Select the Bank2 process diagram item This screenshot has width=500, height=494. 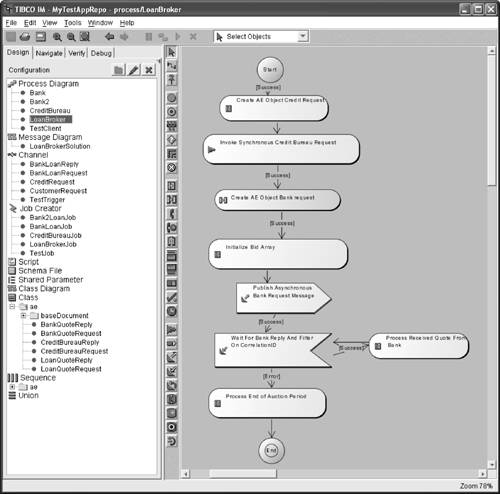click(39, 102)
